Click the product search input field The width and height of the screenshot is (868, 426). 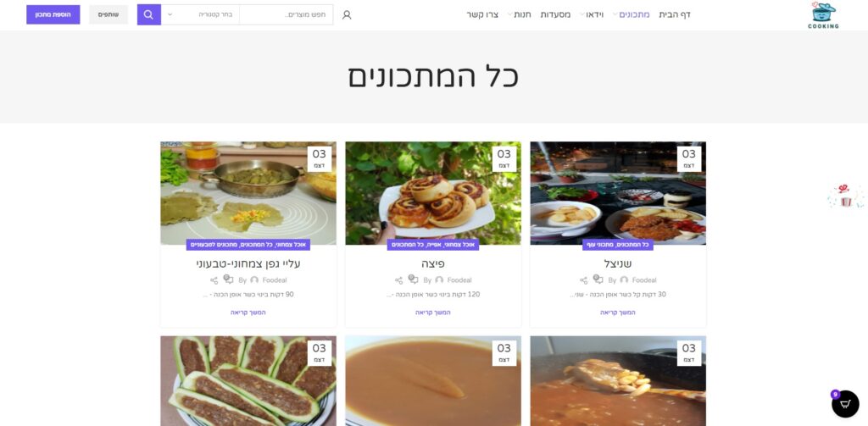(x=287, y=14)
